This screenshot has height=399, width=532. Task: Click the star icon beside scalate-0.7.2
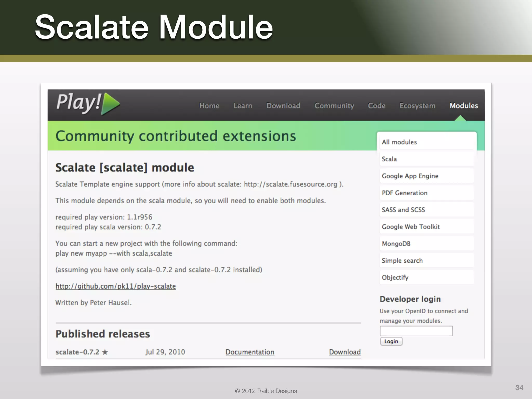point(105,352)
